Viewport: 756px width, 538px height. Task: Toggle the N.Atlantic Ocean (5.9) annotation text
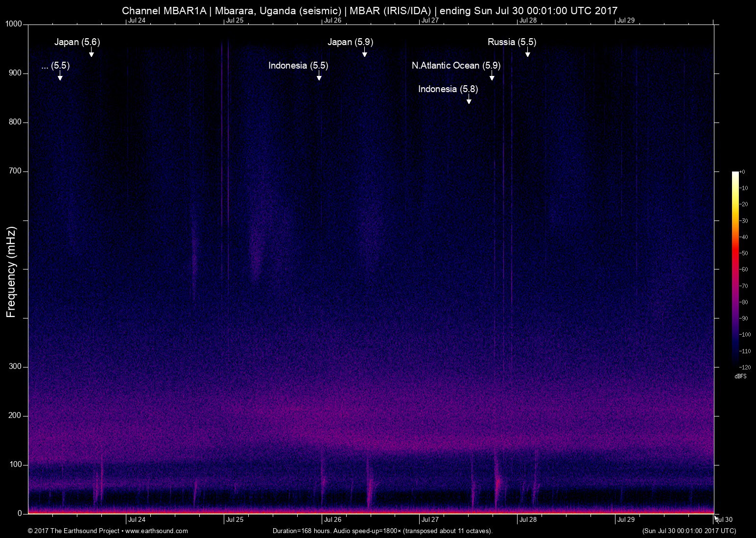click(456, 65)
